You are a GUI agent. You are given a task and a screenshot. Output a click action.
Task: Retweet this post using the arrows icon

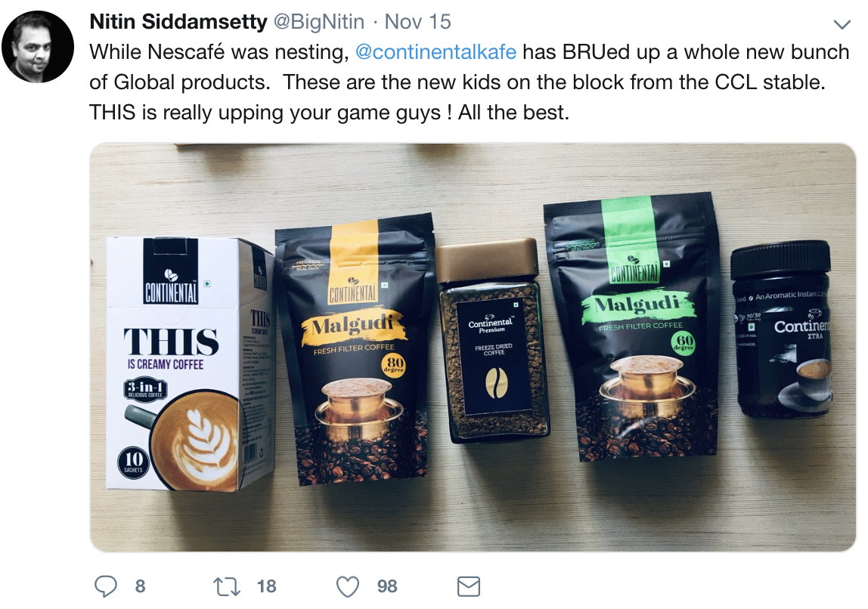[227, 586]
